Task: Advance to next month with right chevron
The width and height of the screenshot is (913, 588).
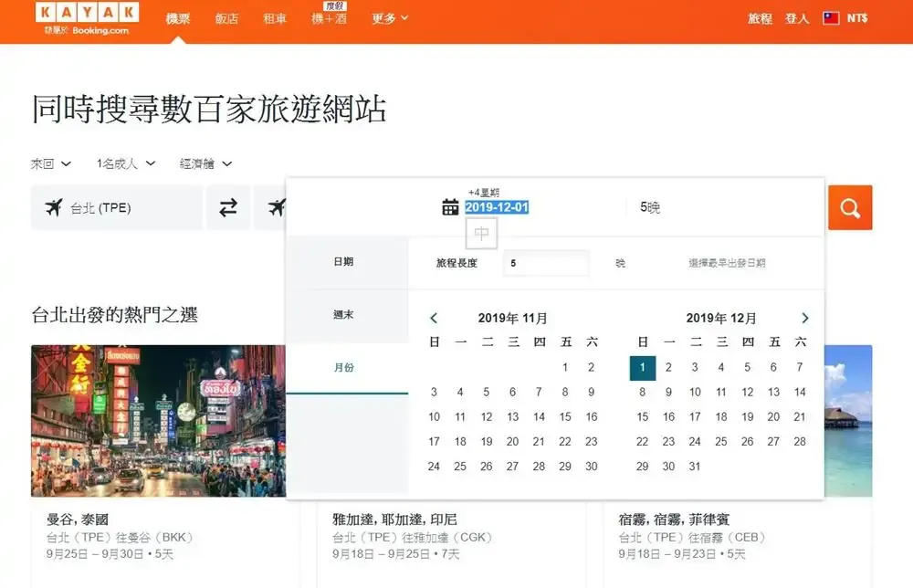Action: 804,319
